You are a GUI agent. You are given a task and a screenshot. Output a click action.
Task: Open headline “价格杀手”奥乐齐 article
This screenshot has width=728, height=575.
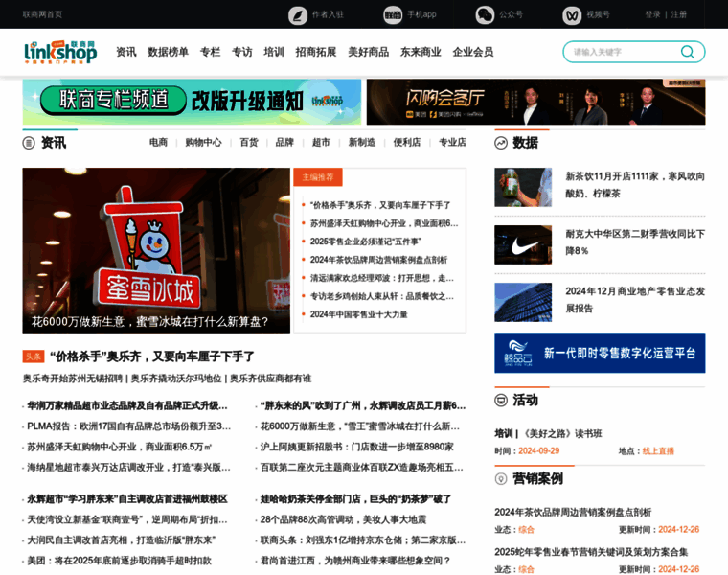click(x=152, y=356)
